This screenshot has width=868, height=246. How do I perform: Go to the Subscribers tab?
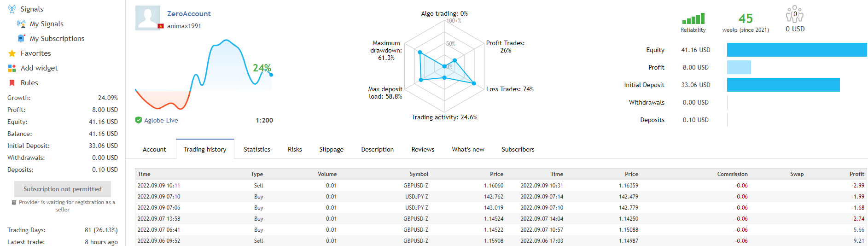click(x=518, y=149)
